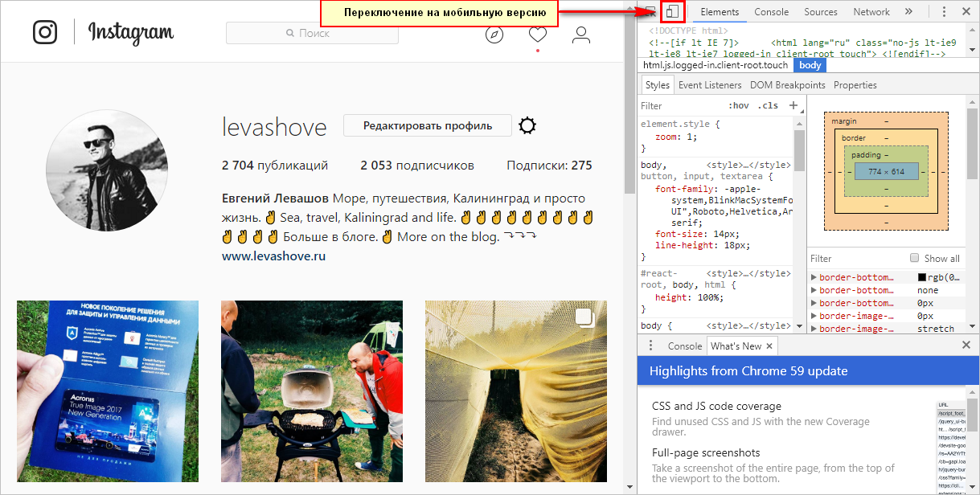Click the Full-page screenshots heading
This screenshot has height=495, width=980.
(x=706, y=452)
